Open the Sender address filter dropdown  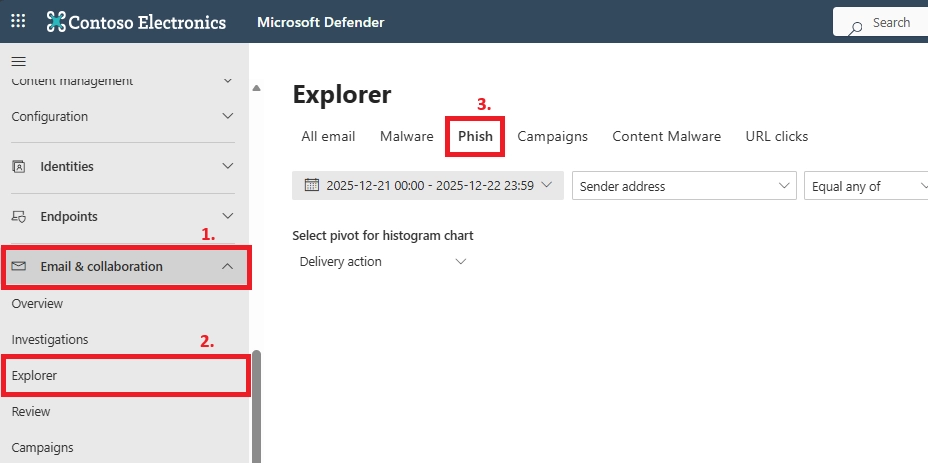[684, 186]
